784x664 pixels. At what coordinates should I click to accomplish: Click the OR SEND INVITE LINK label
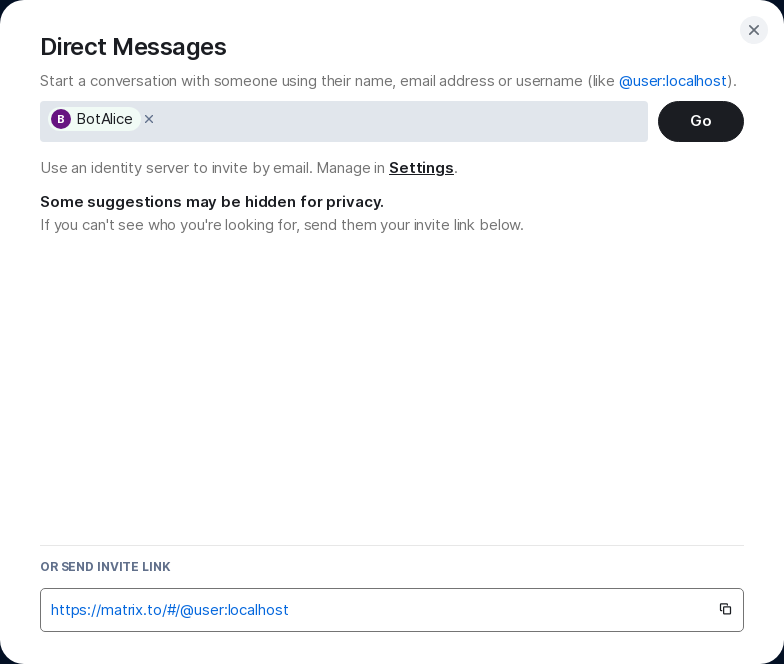point(105,567)
